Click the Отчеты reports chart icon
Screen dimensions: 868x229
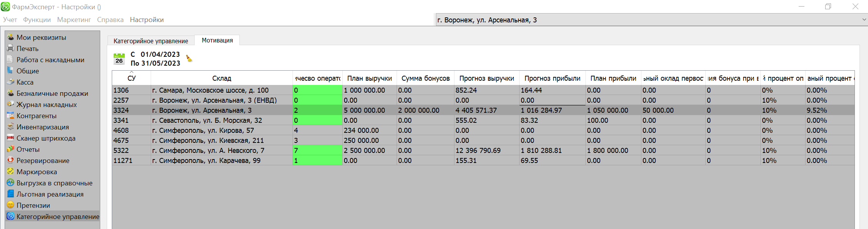click(x=10, y=149)
